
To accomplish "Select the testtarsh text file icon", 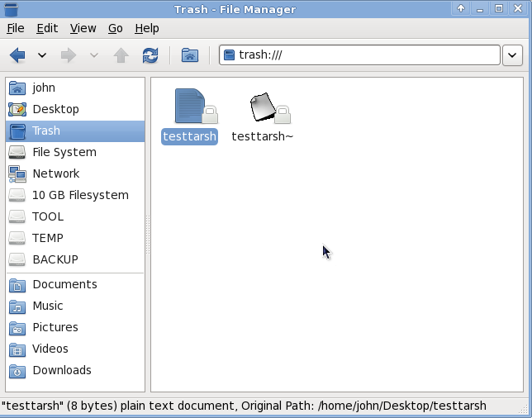I will [189, 107].
